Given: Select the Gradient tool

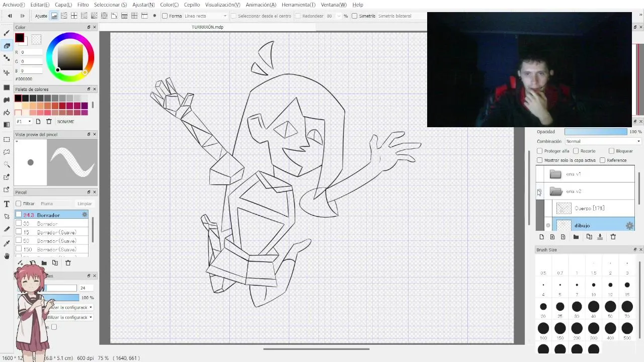Looking at the screenshot, I should (x=7, y=125).
